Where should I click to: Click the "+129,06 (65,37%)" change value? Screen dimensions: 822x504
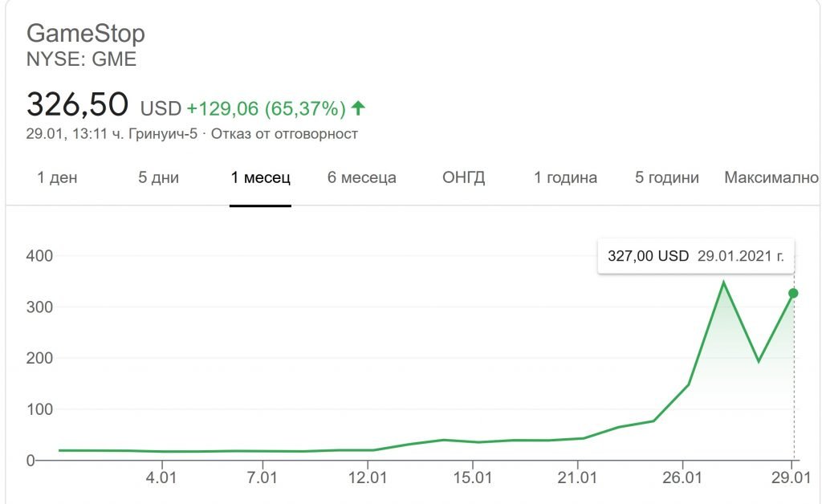(267, 108)
